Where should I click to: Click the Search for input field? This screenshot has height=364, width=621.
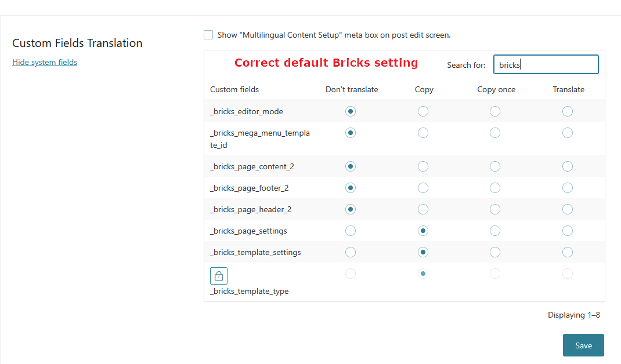pos(546,65)
